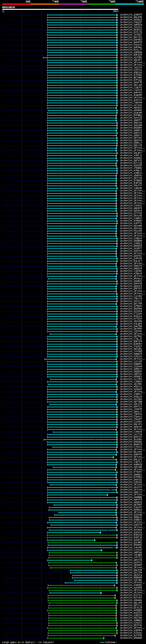The height and width of the screenshot is (644, 146).
Task: Select hit label UniRef100_Q8LM39
Action: coord(131,570)
